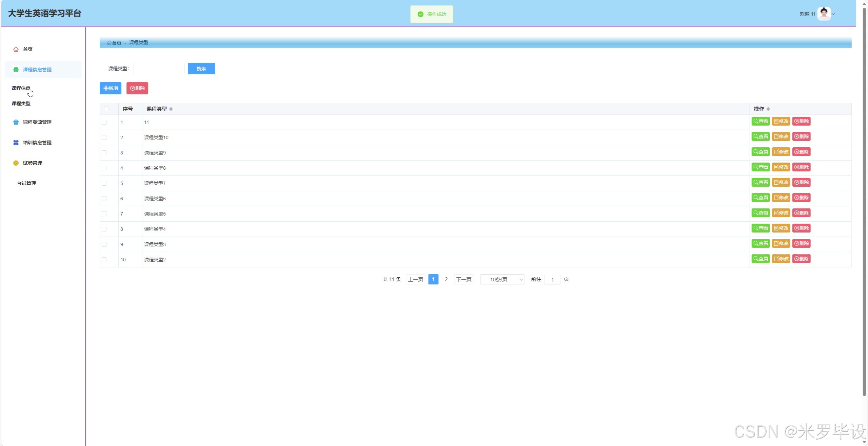Check the checkbox for row 课程类型7
Image resolution: width=868 pixels, height=446 pixels.
coord(104,183)
